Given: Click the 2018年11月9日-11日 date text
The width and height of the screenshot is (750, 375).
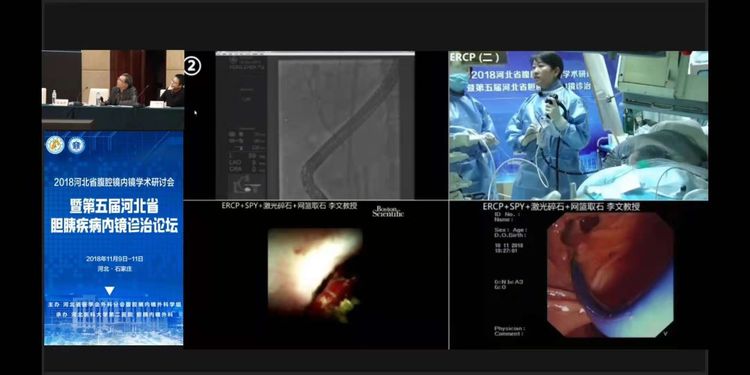Looking at the screenshot, I should tap(114, 259).
